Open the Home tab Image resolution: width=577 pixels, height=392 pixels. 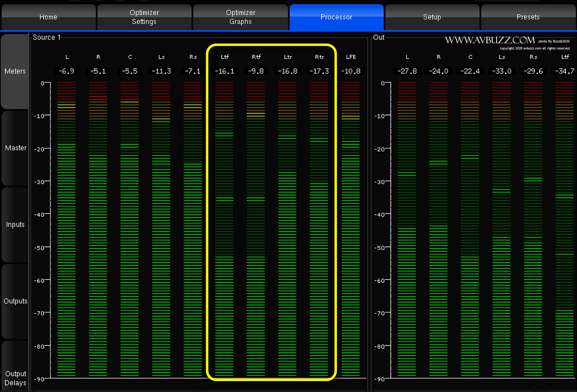click(48, 17)
